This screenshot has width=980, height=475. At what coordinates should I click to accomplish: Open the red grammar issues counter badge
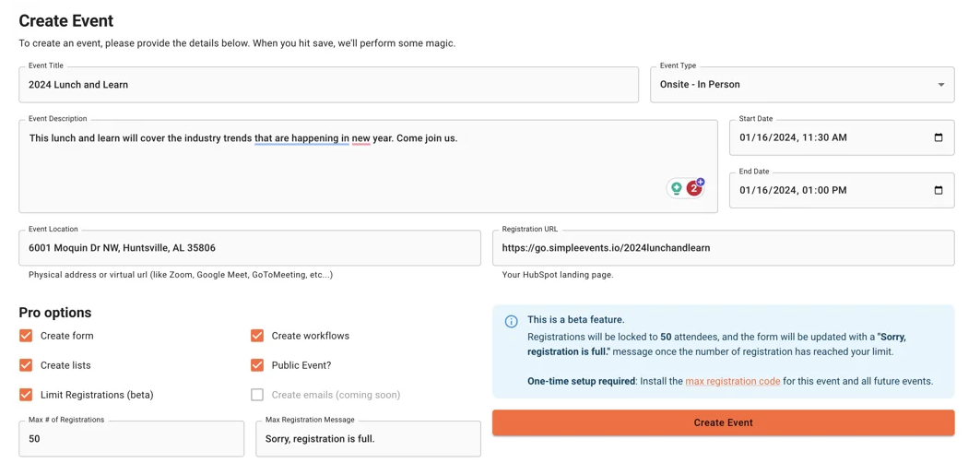point(694,188)
